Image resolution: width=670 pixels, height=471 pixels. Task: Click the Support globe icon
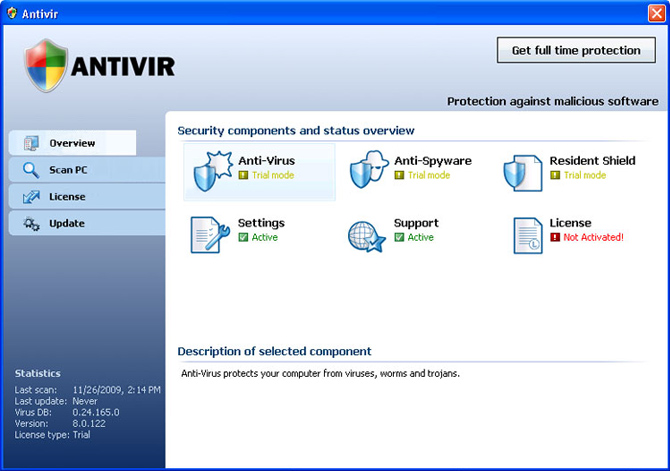pyautogui.click(x=367, y=234)
